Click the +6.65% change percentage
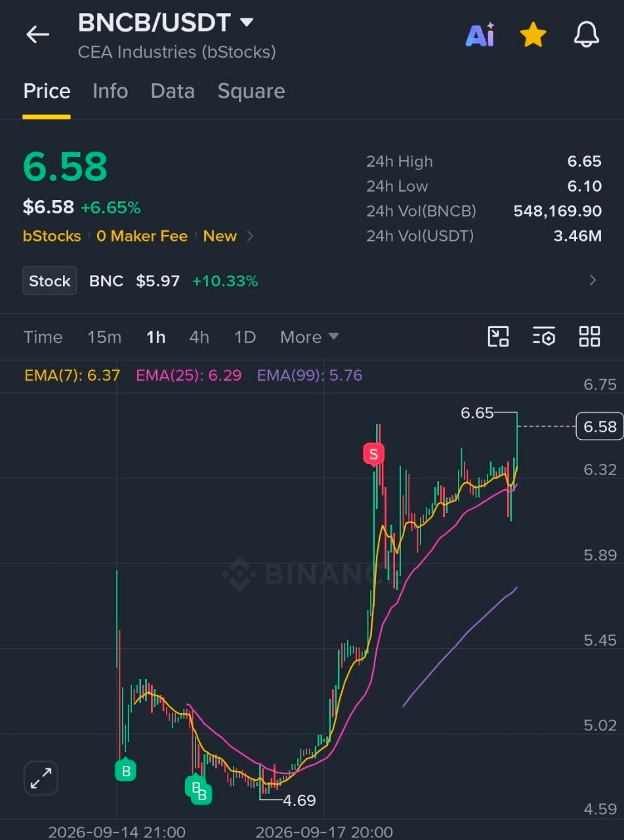Viewport: 624px width, 840px height. pos(110,208)
